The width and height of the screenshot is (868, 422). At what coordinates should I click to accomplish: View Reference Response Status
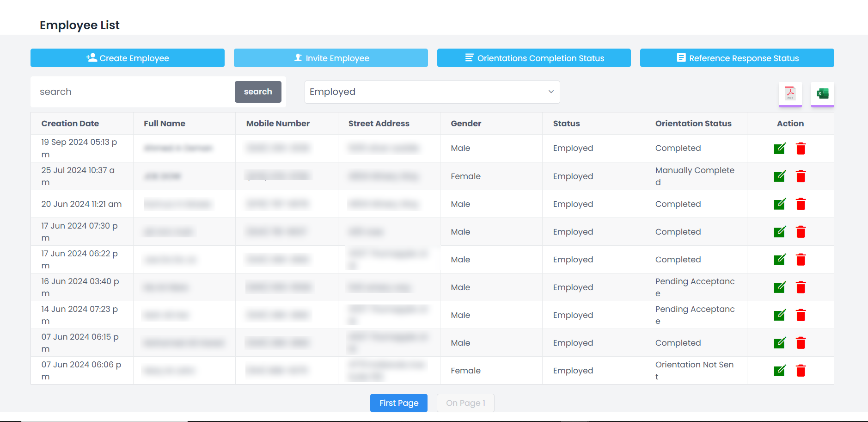coord(737,58)
